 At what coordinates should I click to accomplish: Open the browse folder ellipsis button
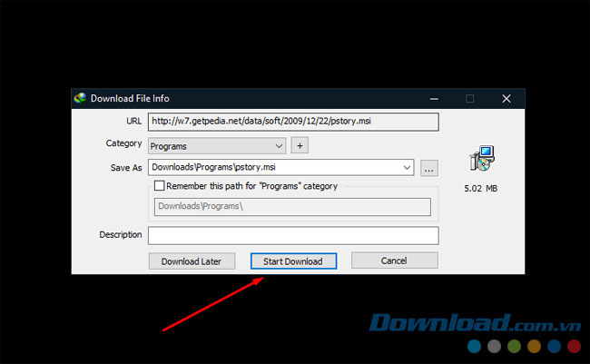429,167
